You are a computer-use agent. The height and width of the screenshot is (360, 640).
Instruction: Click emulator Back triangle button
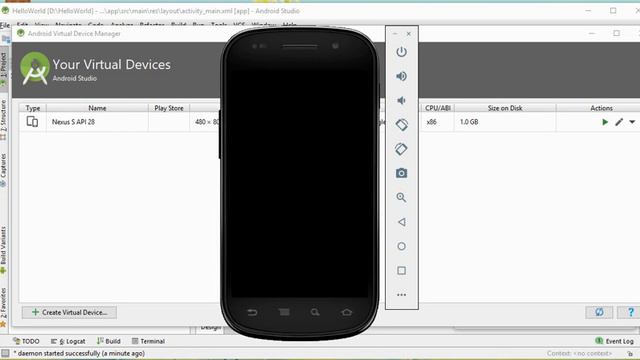coord(401,222)
